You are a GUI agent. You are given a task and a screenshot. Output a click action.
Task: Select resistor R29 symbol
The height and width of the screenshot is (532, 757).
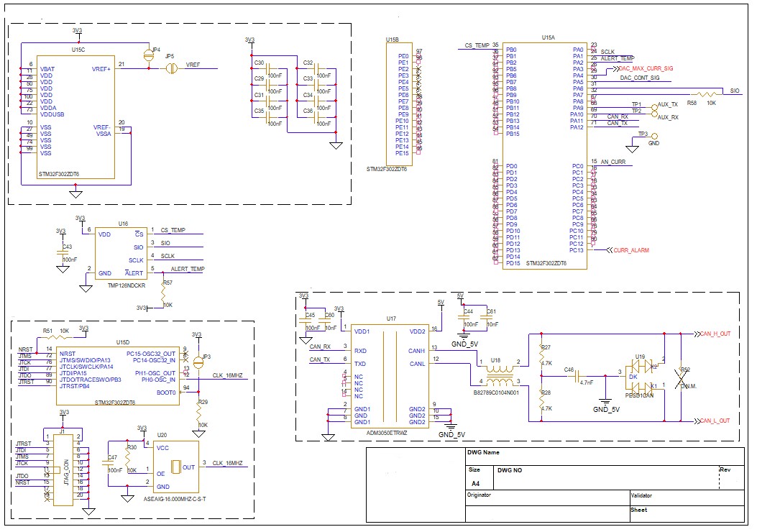point(199,411)
